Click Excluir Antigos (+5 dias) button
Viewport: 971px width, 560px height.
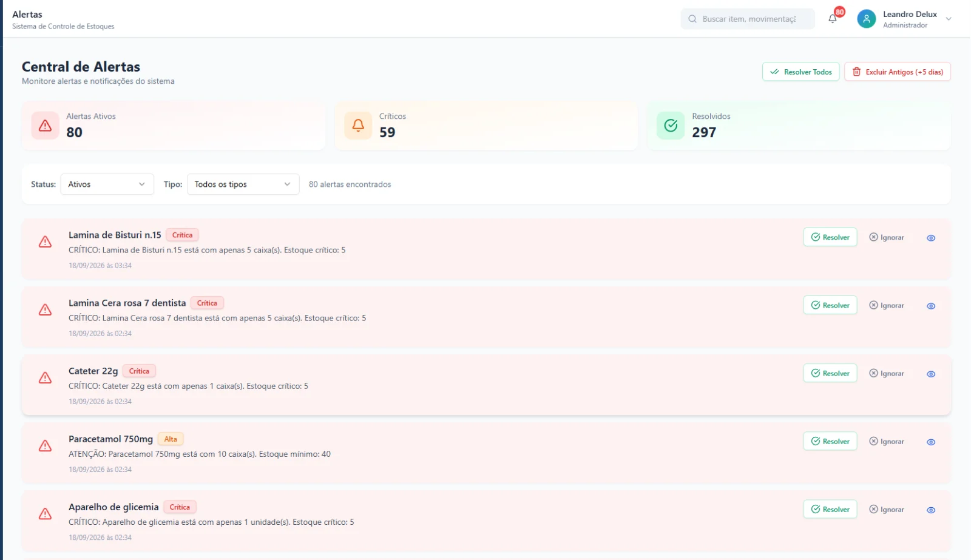point(898,72)
